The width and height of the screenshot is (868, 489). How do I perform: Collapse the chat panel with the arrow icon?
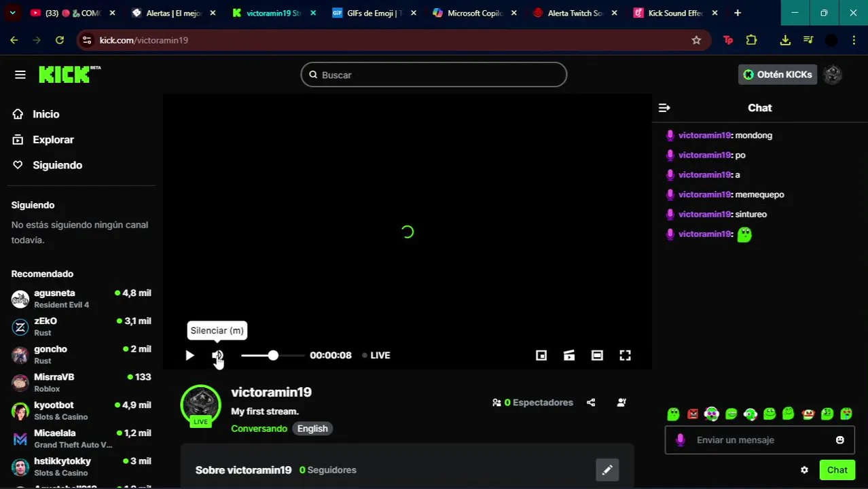click(x=664, y=108)
